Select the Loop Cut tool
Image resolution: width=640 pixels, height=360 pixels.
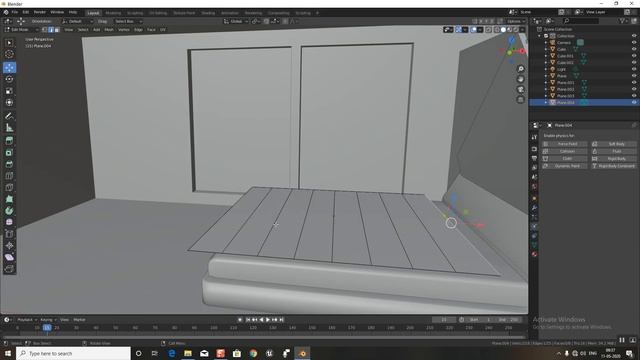[9, 176]
